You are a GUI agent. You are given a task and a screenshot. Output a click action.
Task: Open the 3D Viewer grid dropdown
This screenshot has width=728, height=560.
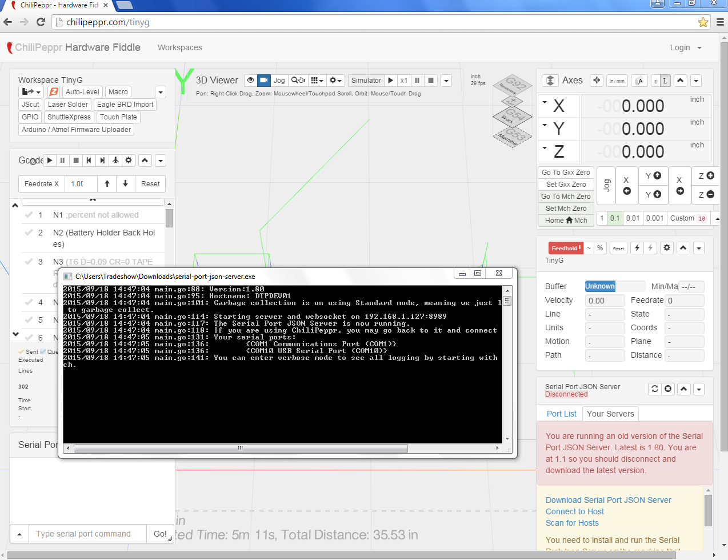(x=317, y=81)
